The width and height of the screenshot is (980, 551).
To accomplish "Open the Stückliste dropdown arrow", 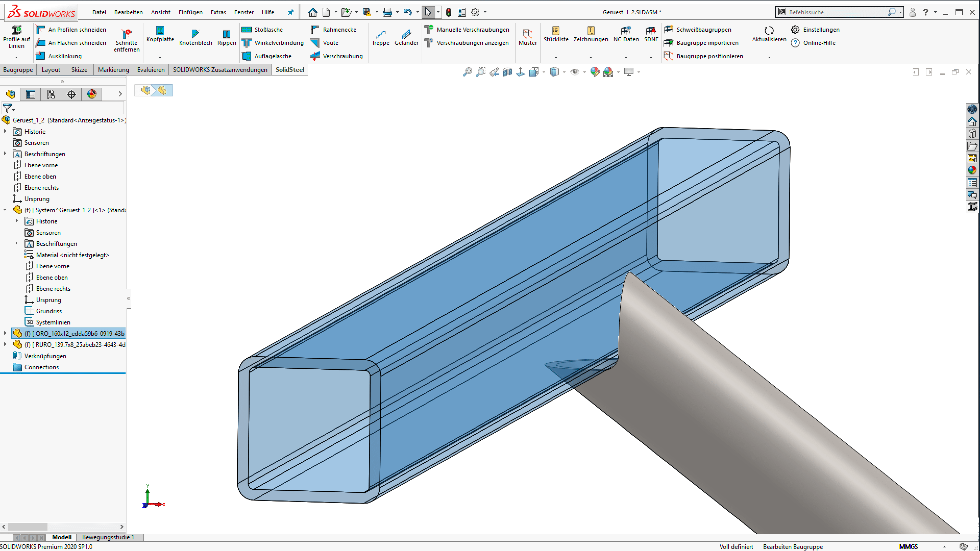I will tap(556, 57).
